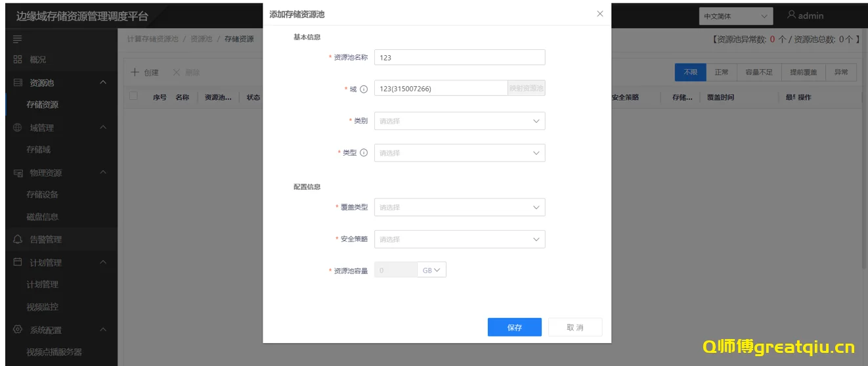
Task: Select the 容量不足 filter tab
Action: pyautogui.click(x=758, y=72)
